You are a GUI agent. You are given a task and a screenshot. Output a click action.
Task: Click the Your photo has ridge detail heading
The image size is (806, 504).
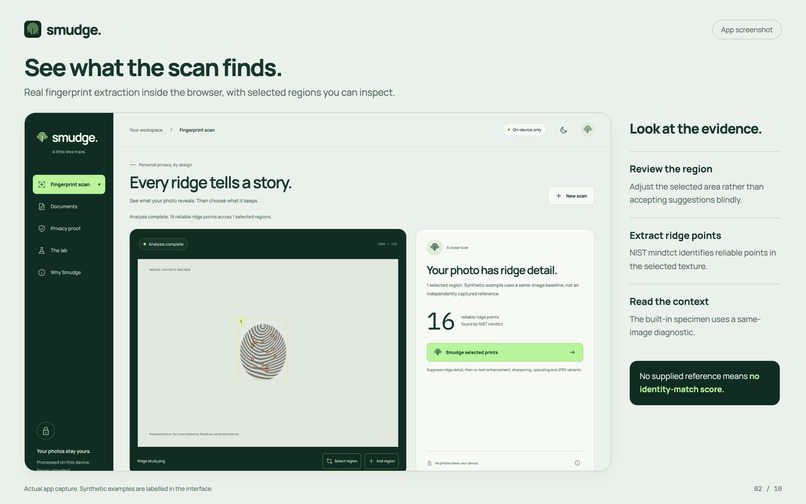coord(491,271)
